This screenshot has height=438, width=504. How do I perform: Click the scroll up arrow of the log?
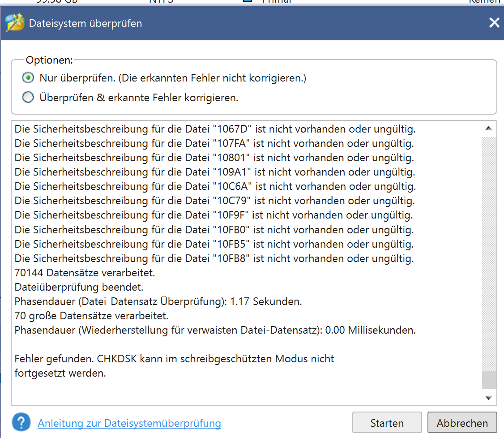point(488,129)
